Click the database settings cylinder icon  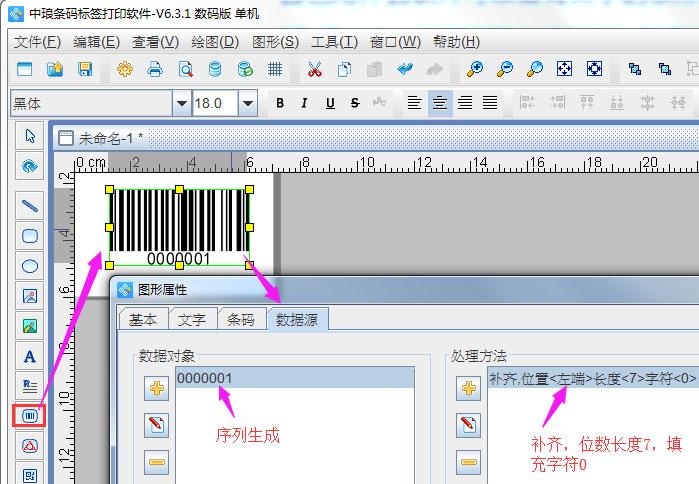[x=215, y=69]
